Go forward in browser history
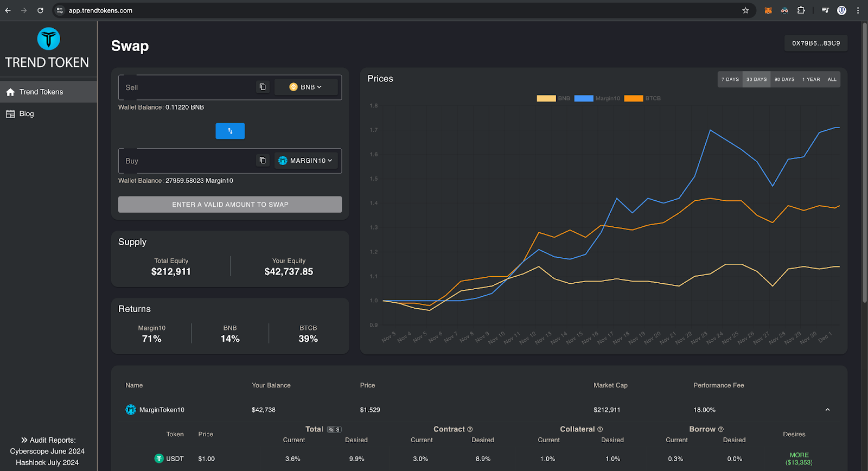Image resolution: width=868 pixels, height=471 pixels. pos(24,10)
